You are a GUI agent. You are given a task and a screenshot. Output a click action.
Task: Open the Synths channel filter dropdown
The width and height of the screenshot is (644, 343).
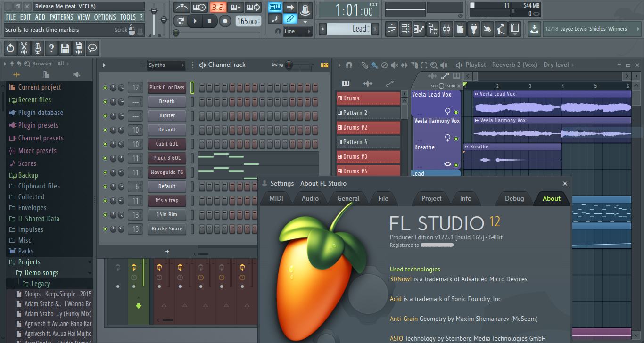point(166,65)
